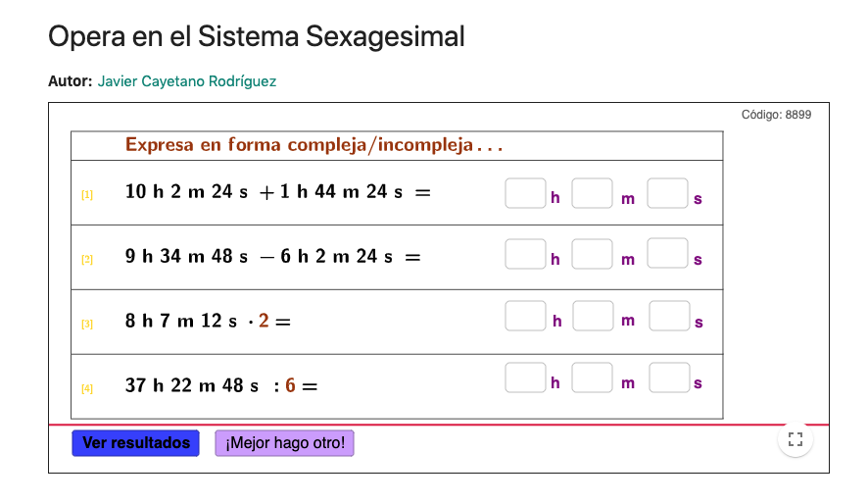Select minutes input box for exercise 1
868x503 pixels.
[592, 193]
